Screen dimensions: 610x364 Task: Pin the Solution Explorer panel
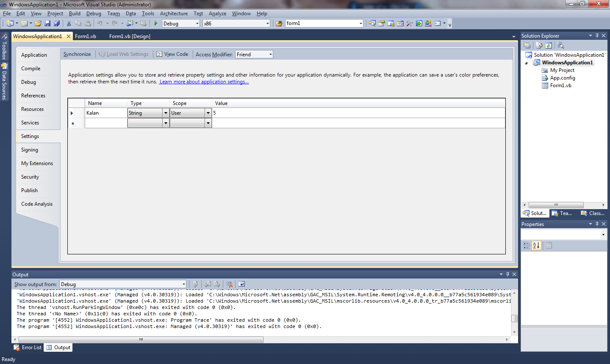click(x=597, y=36)
